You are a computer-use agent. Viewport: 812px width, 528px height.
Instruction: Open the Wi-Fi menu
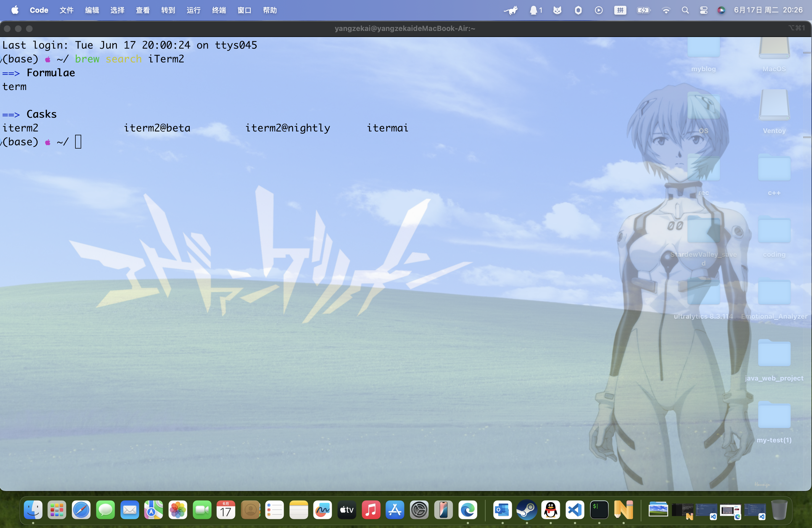pyautogui.click(x=666, y=10)
